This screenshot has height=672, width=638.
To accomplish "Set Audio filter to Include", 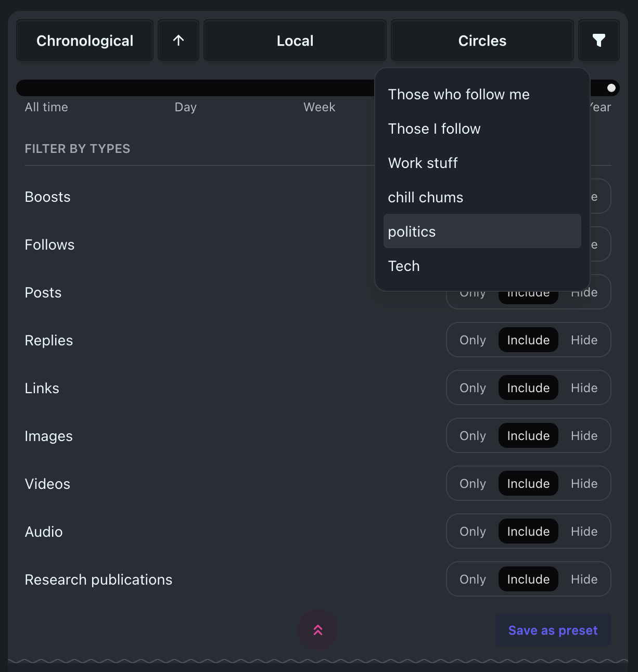I will [528, 532].
